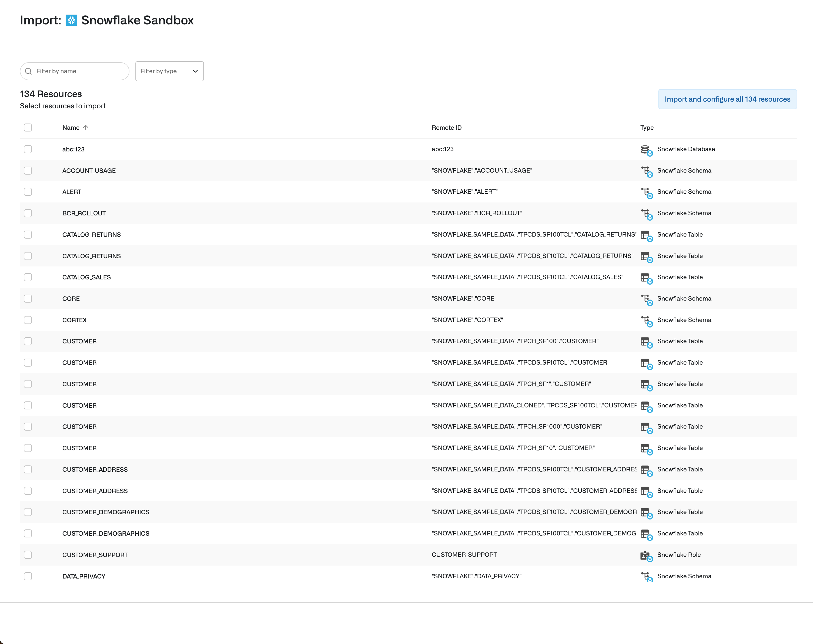Click the search magnifier icon in name filter
The image size is (813, 644).
pyautogui.click(x=28, y=71)
